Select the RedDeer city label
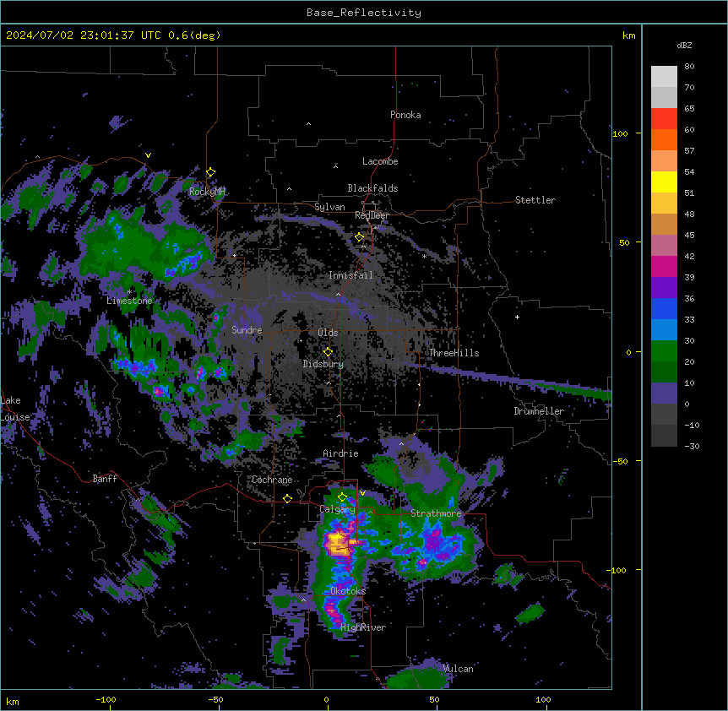Viewport: 728px width, 711px height. [372, 215]
